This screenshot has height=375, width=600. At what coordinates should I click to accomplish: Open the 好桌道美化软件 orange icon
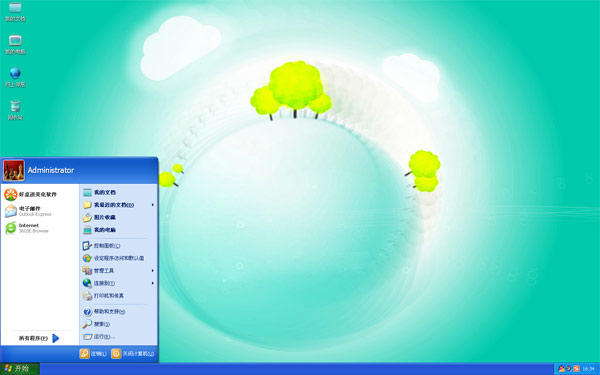[x=11, y=194]
